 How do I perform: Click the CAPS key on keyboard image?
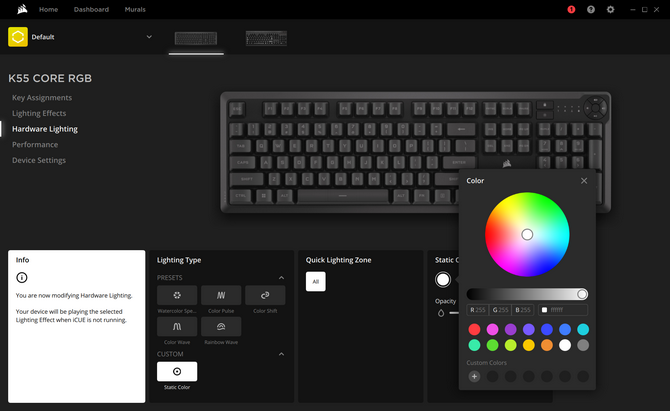pos(243,162)
